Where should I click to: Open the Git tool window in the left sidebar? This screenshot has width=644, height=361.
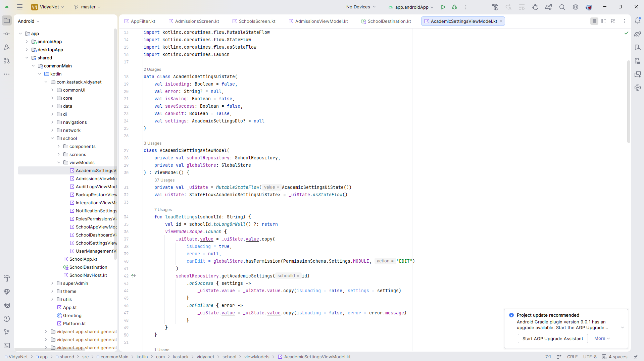click(x=7, y=332)
